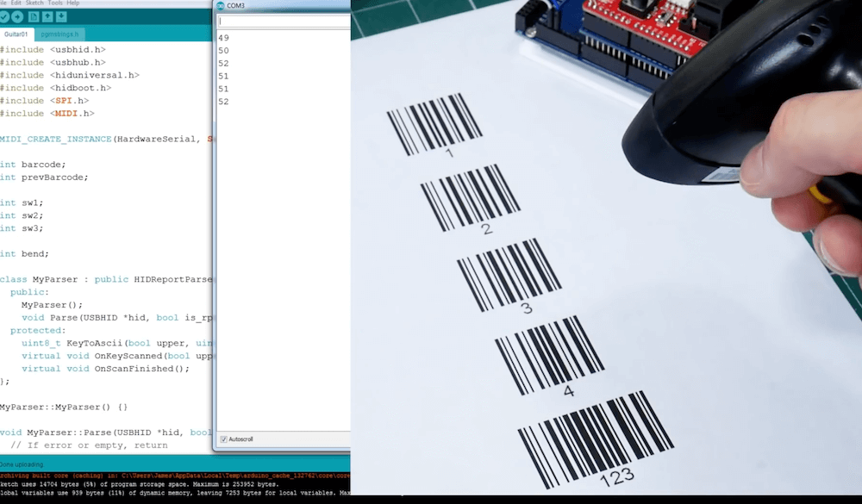Click the COM3 window icon
This screenshot has width=862, height=504.
pyautogui.click(x=221, y=5)
